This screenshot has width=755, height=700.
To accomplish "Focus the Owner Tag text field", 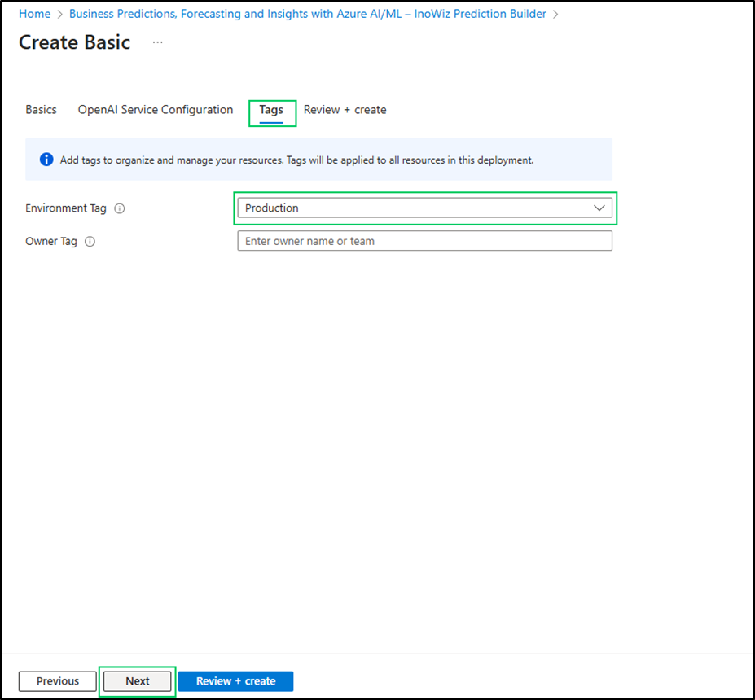I will (424, 241).
